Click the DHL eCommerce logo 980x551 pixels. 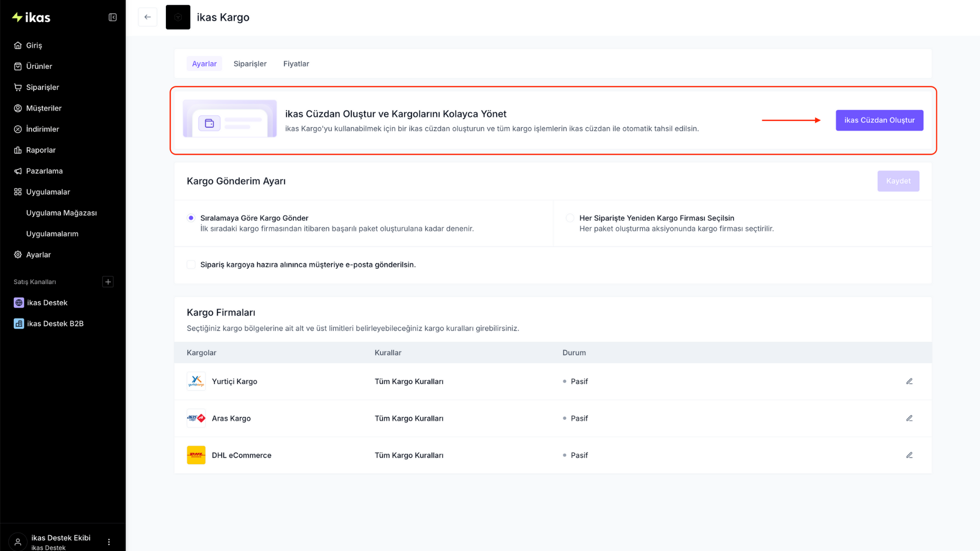point(196,455)
